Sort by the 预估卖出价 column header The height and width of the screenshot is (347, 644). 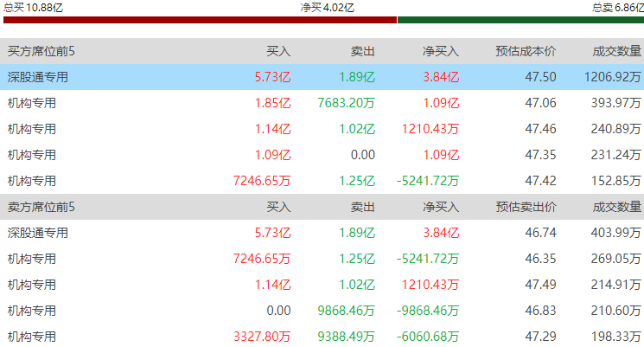(x=526, y=207)
